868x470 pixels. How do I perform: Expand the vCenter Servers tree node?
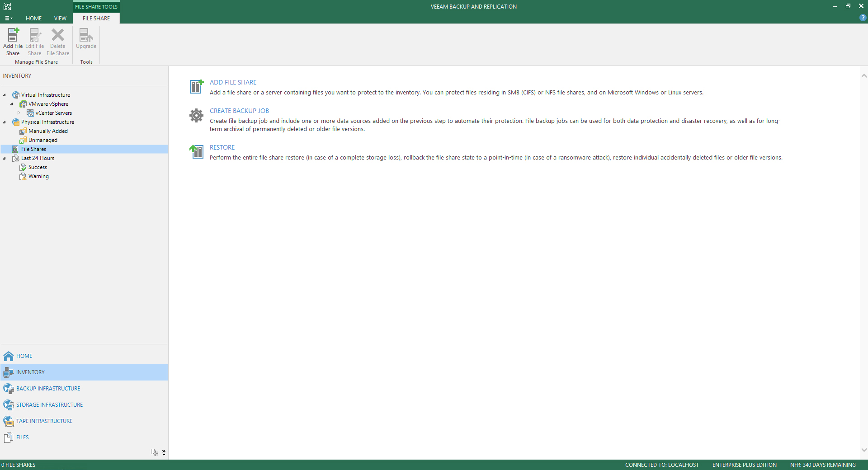pyautogui.click(x=19, y=113)
